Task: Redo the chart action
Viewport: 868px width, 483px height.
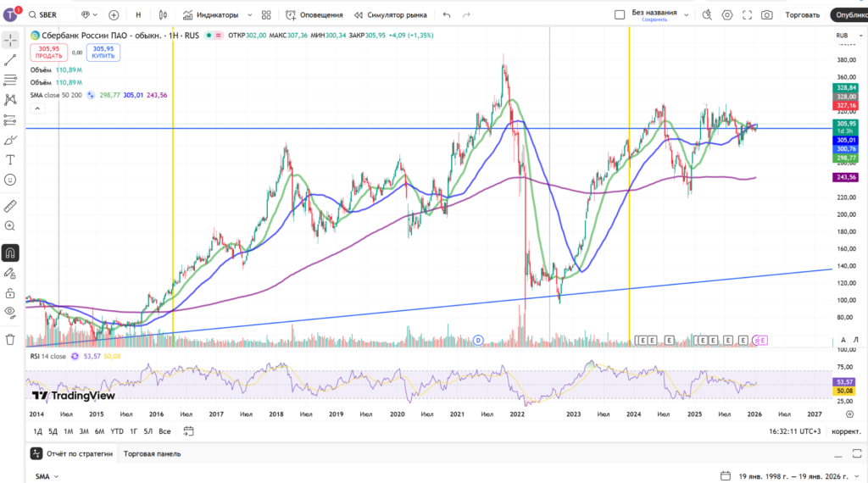Action: point(467,15)
